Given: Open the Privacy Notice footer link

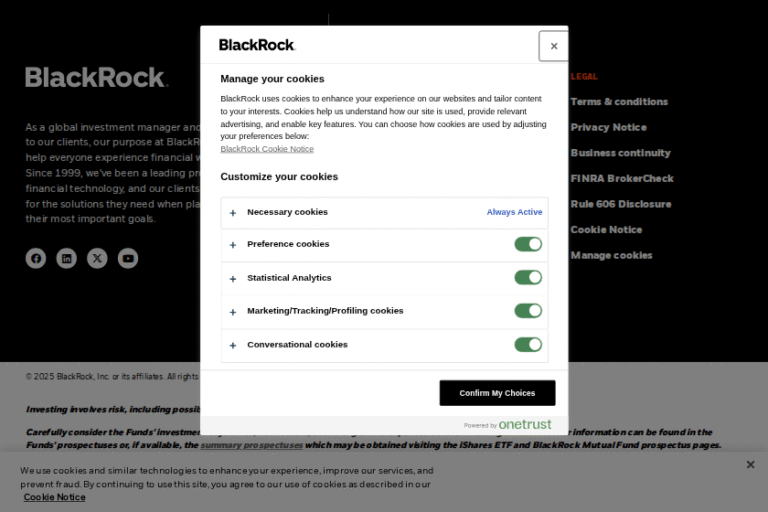Looking at the screenshot, I should tap(608, 127).
